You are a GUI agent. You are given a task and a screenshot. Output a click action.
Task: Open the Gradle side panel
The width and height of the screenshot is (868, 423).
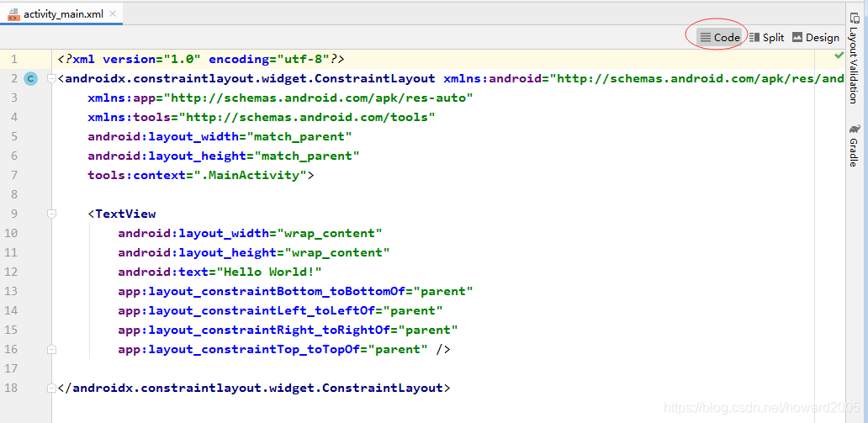[x=855, y=145]
